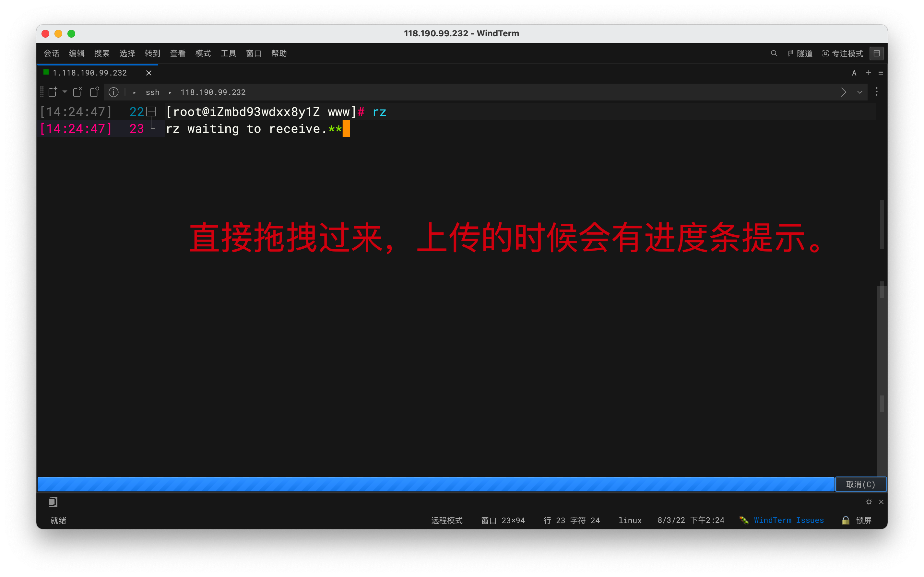Click the search magnifier icon

[774, 53]
